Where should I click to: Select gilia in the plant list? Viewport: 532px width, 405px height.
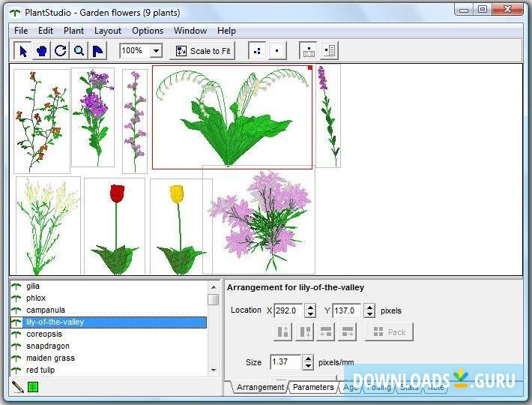[x=109, y=286]
